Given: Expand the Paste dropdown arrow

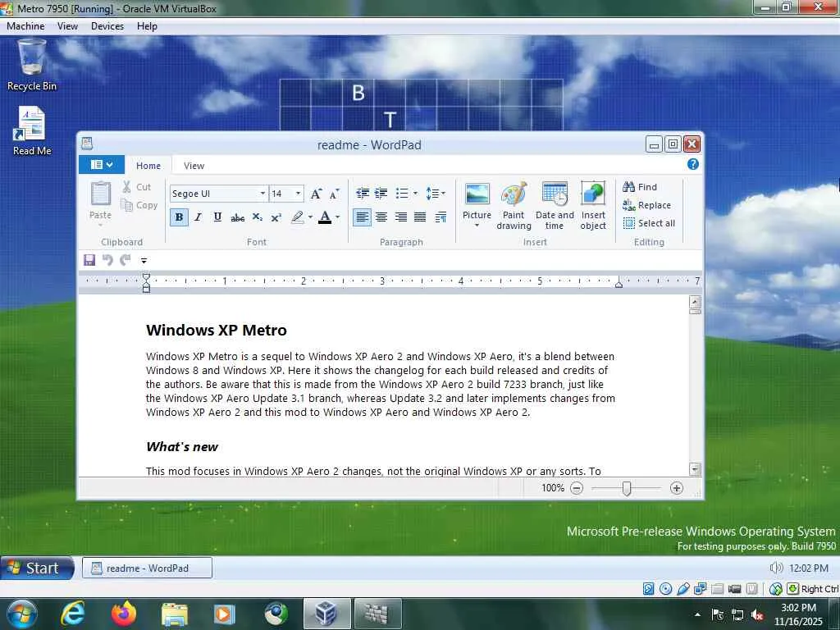Looking at the screenshot, I should (101, 225).
